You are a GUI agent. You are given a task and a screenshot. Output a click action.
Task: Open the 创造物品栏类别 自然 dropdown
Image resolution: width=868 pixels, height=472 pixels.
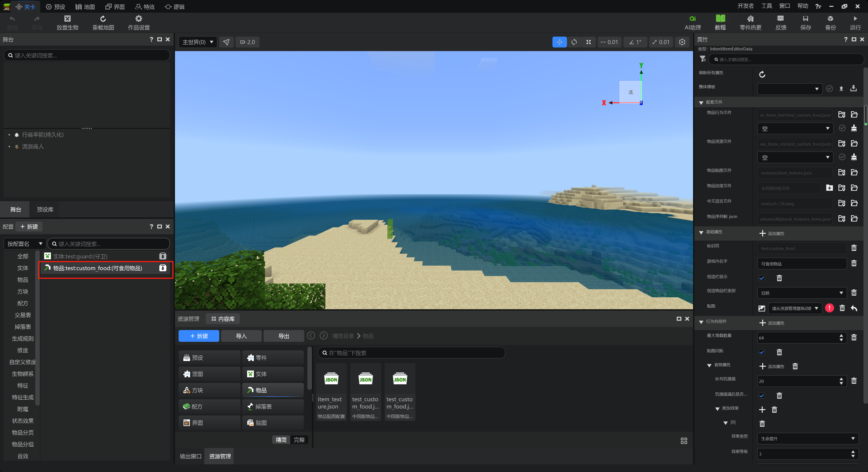click(x=802, y=293)
